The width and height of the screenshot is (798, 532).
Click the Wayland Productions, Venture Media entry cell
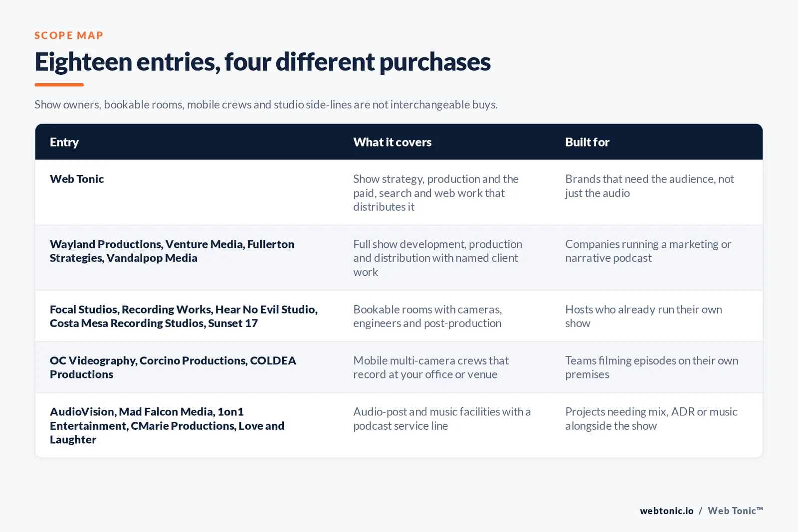pyautogui.click(x=172, y=251)
